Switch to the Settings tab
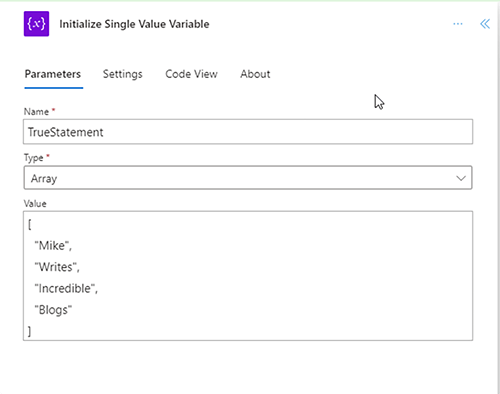The image size is (500, 394). point(122,74)
